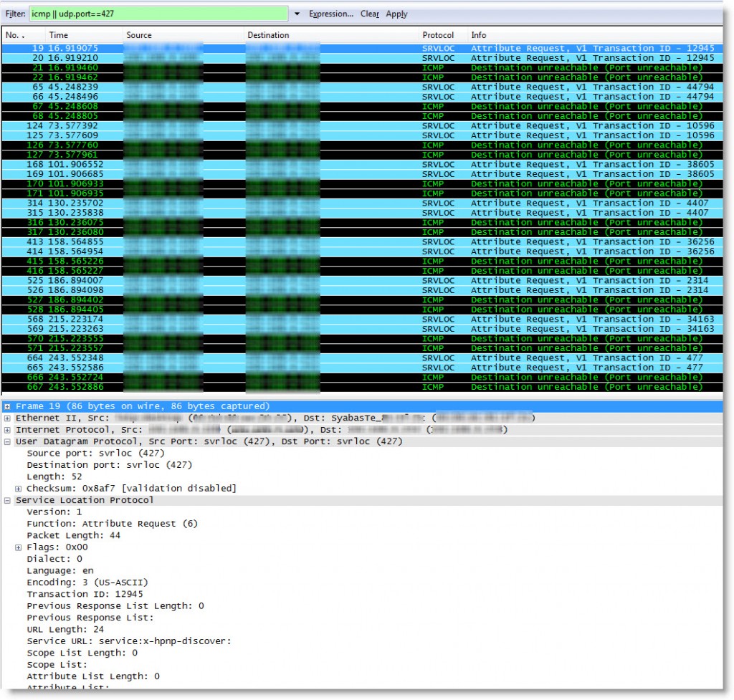The width and height of the screenshot is (734, 700).
Task: Select SRVLOC packet number 413
Action: coord(362,242)
